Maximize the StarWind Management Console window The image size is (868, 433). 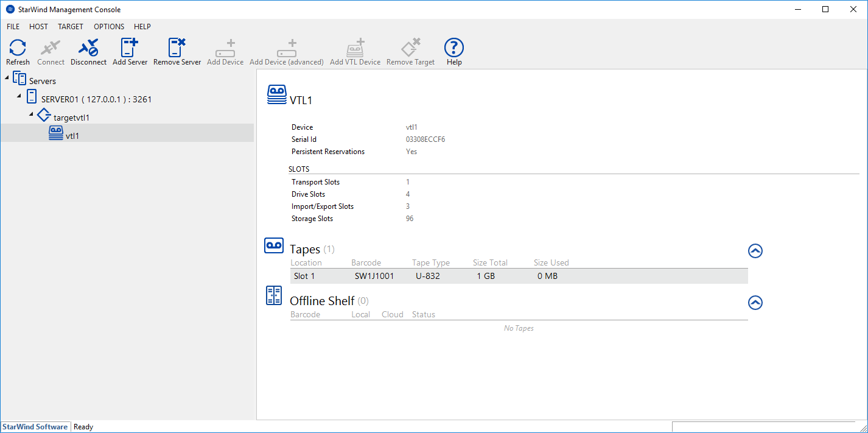(825, 9)
